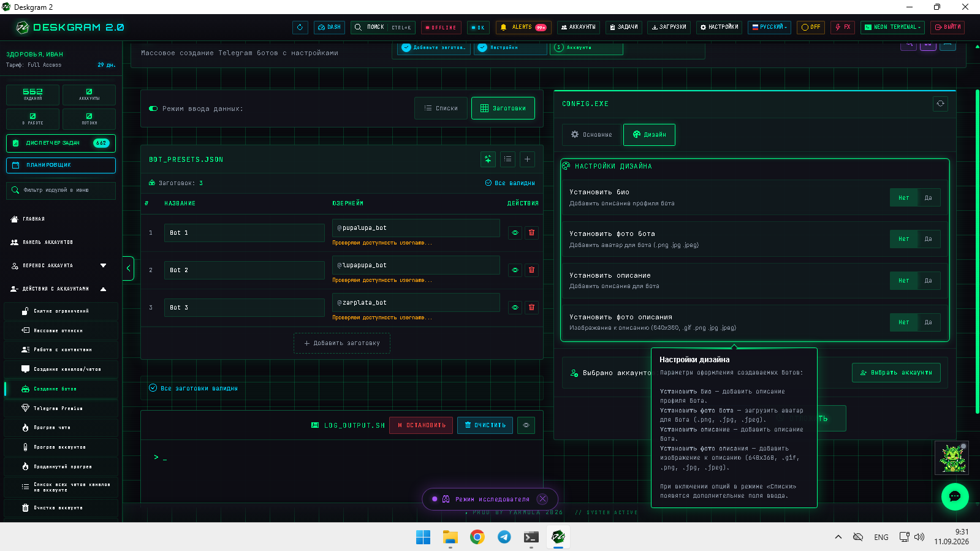Image resolution: width=980 pixels, height=551 pixels.
Task: Edit the @lupapupa_bot username field
Action: pos(416,265)
